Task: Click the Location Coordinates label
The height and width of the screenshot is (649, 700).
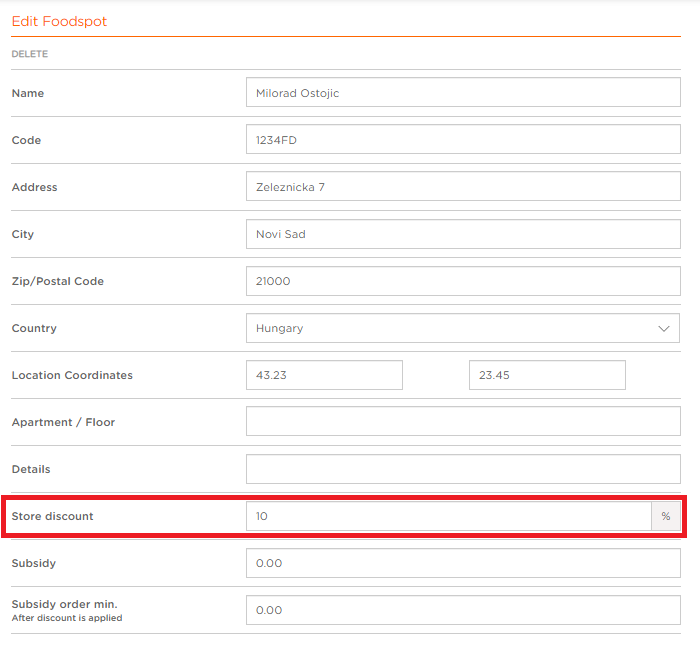Action: click(72, 375)
